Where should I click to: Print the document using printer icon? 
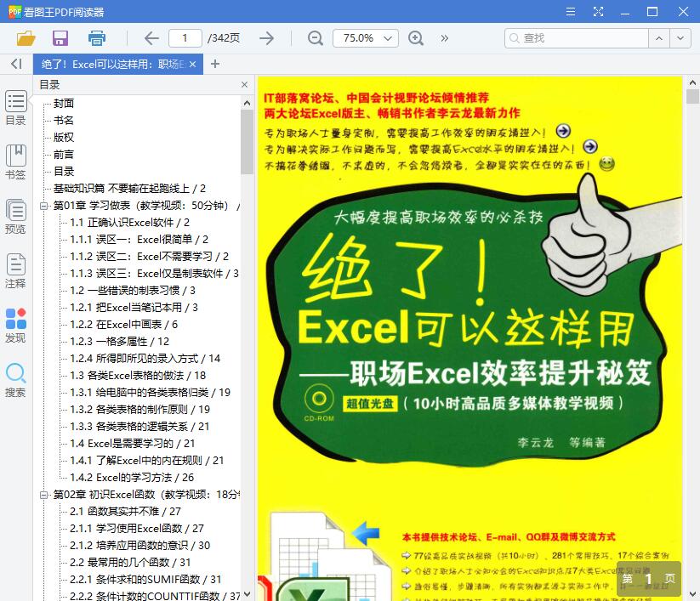coord(96,38)
